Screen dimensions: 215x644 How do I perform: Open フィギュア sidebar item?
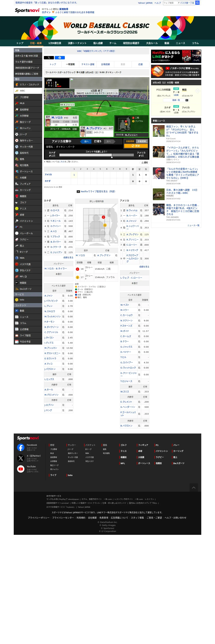coord(28,184)
